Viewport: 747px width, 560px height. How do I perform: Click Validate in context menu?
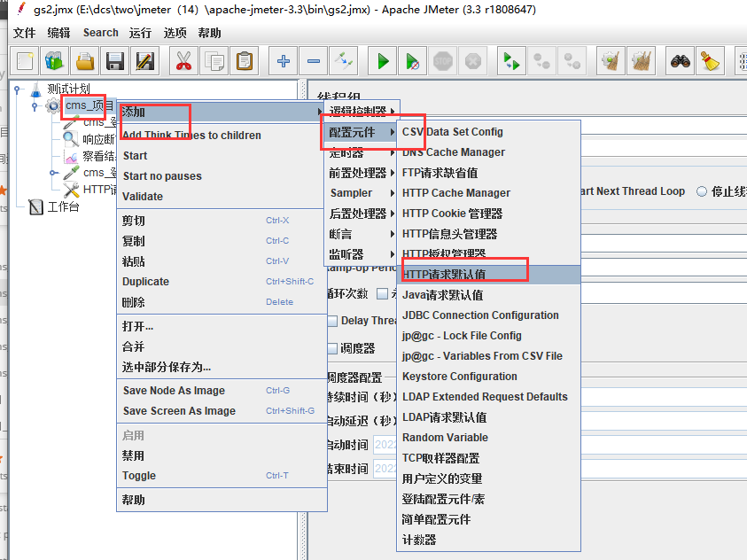(222, 196)
